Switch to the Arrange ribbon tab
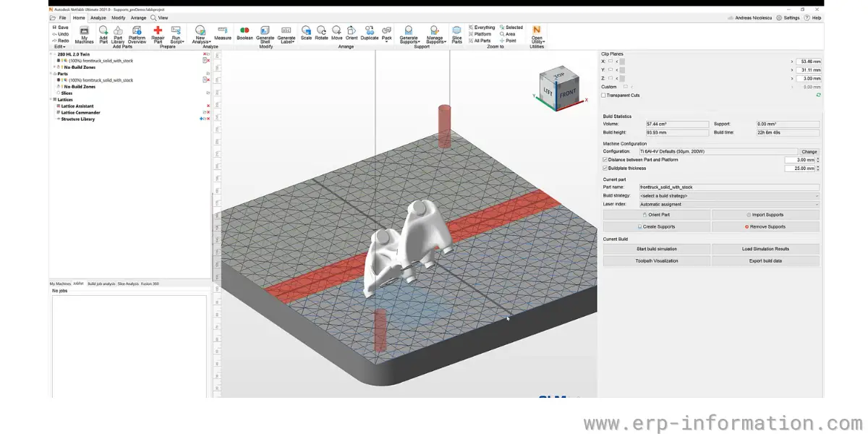 tap(138, 17)
